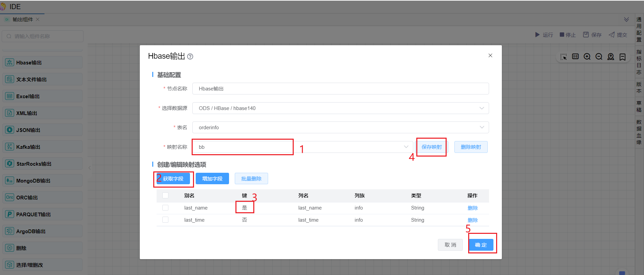Click the locate position pin icon
Image resolution: width=644 pixels, height=275 pixels.
(611, 57)
